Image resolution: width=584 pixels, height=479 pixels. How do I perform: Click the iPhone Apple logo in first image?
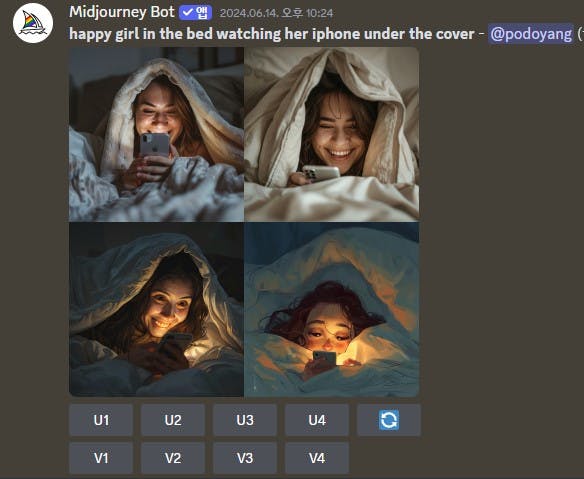pos(156,149)
